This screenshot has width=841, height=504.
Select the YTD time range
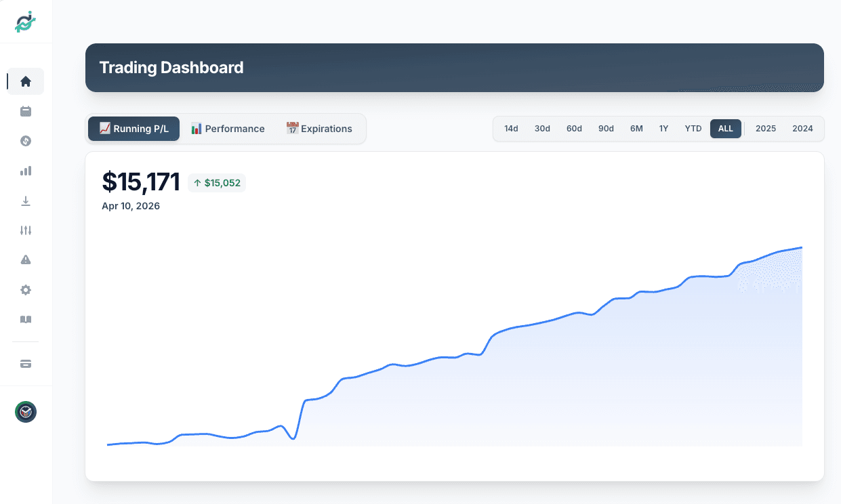[693, 128]
